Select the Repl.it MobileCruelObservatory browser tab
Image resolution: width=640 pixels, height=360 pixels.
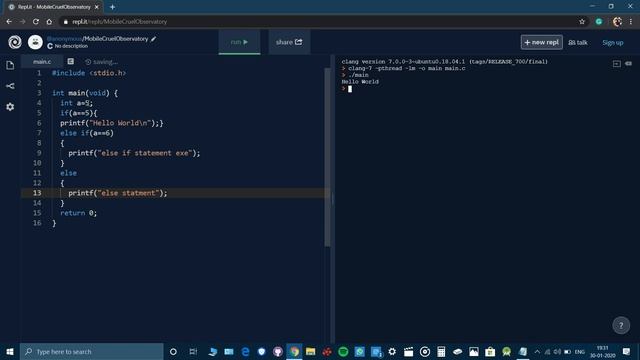55,7
